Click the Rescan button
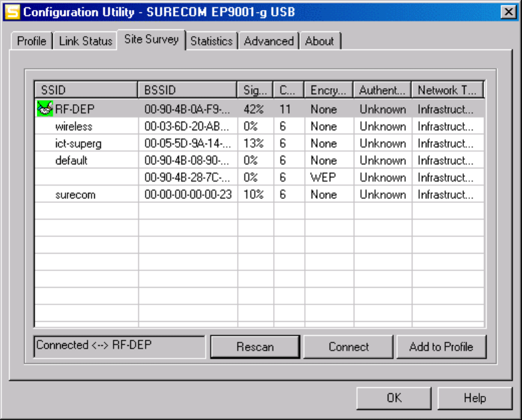This screenshot has width=522, height=420. click(255, 347)
